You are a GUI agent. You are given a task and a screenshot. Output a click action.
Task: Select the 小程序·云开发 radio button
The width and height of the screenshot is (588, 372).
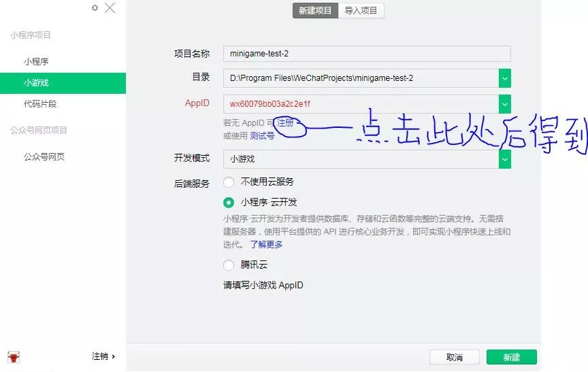229,203
